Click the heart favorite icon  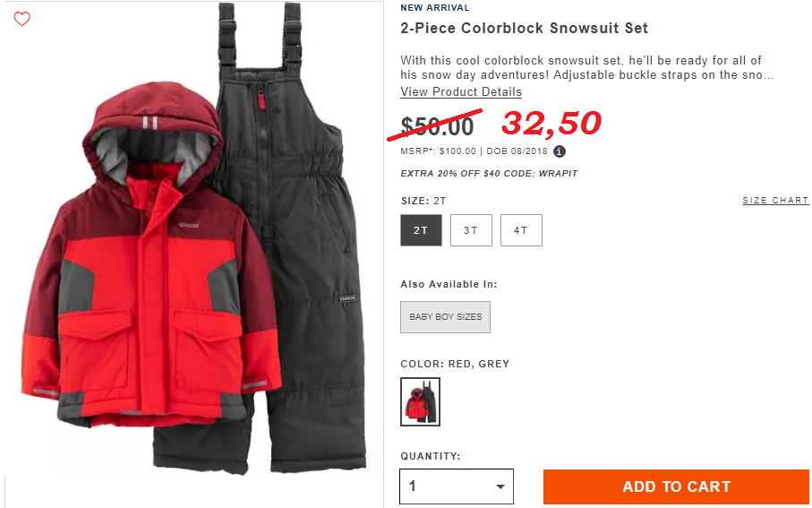click(x=21, y=19)
